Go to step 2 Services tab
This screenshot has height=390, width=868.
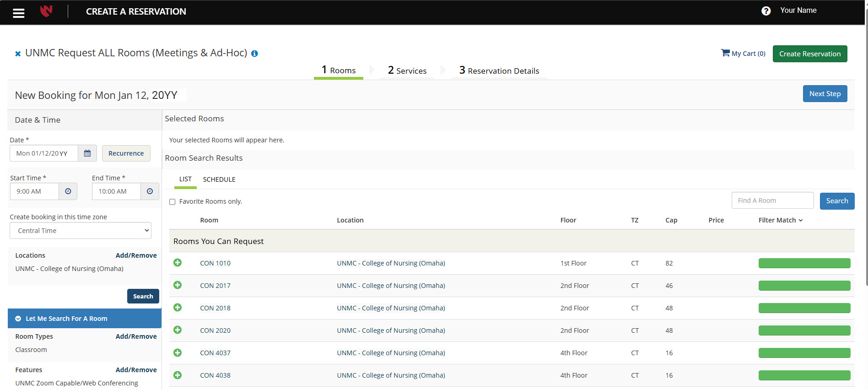(x=407, y=70)
